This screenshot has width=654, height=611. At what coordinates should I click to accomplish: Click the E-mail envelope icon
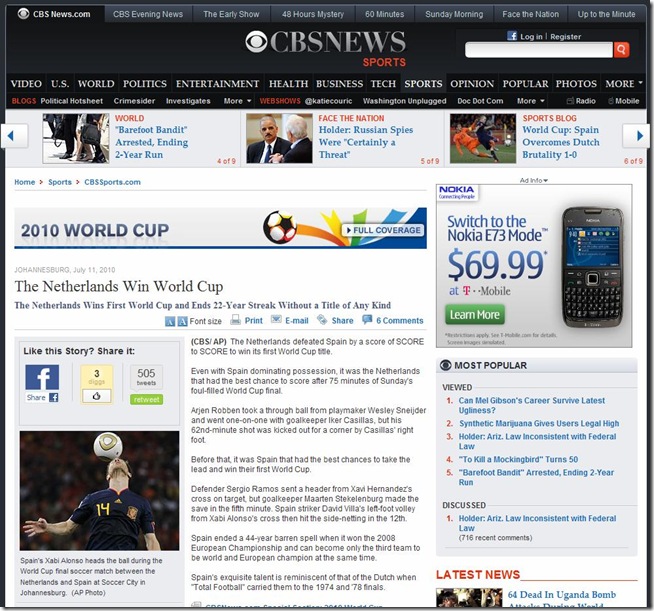276,319
